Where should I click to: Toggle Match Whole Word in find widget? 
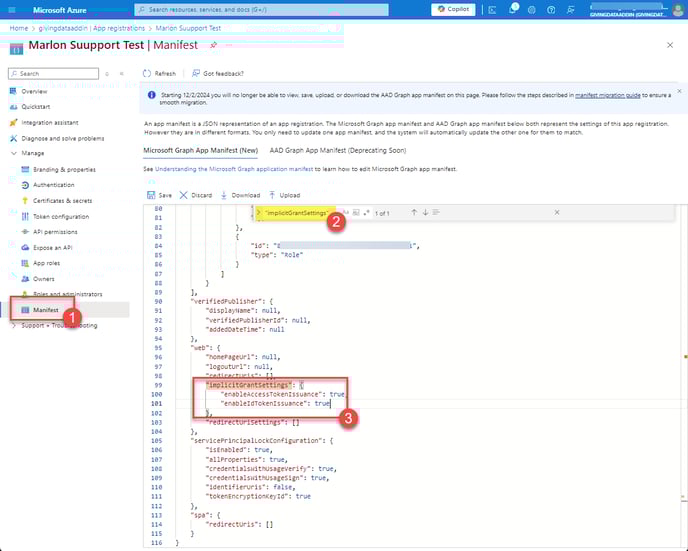(356, 213)
